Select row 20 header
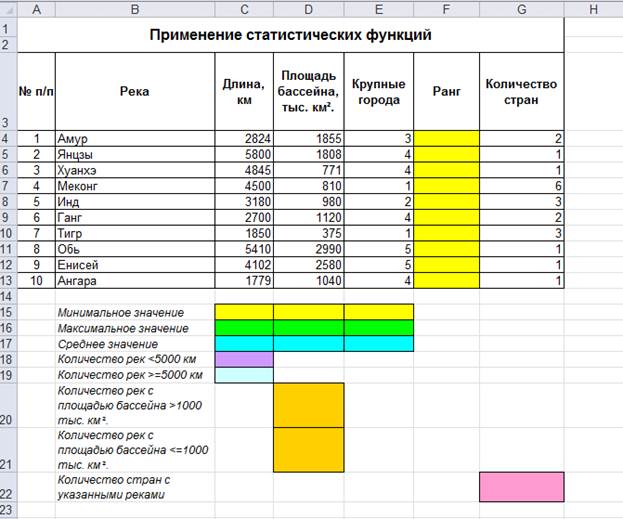 [x=8, y=405]
